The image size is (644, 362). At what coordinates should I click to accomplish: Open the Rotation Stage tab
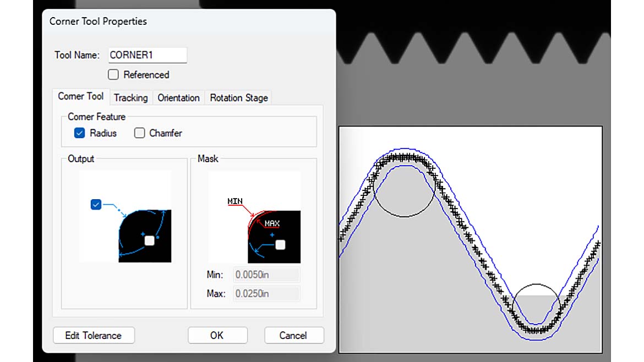239,98
